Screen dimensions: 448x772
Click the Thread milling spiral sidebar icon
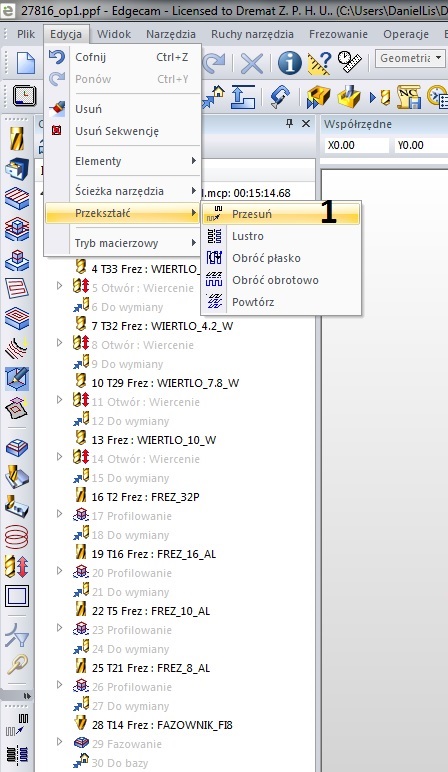[17, 536]
